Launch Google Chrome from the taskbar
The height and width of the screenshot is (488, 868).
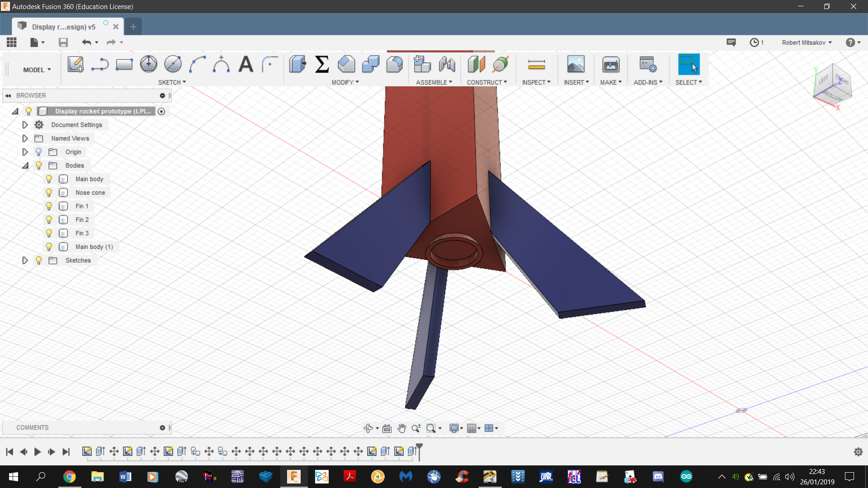[69, 477]
